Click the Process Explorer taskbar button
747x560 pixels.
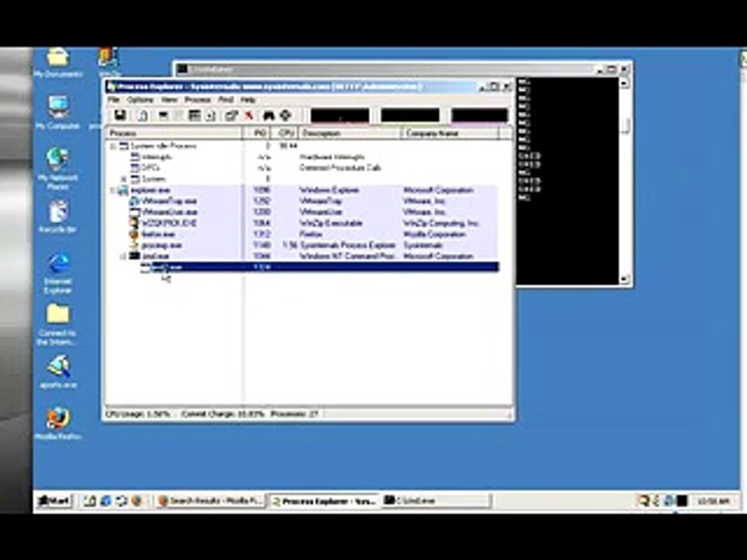[x=324, y=501]
